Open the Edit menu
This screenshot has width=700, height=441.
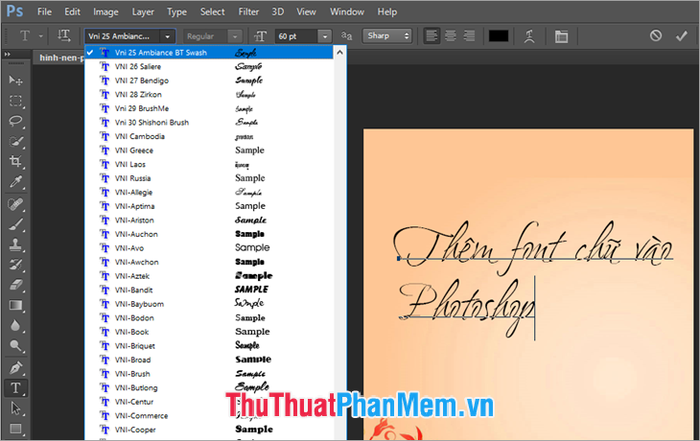72,12
